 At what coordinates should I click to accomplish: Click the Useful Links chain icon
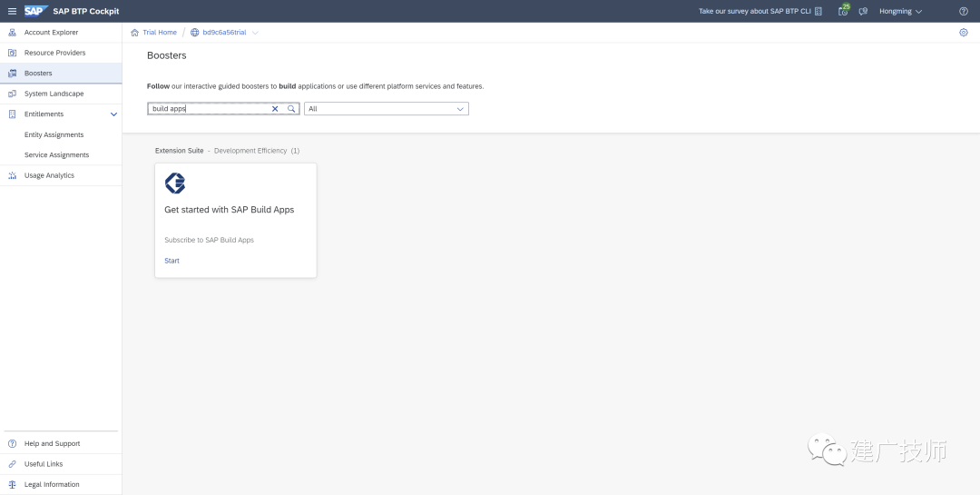point(12,464)
